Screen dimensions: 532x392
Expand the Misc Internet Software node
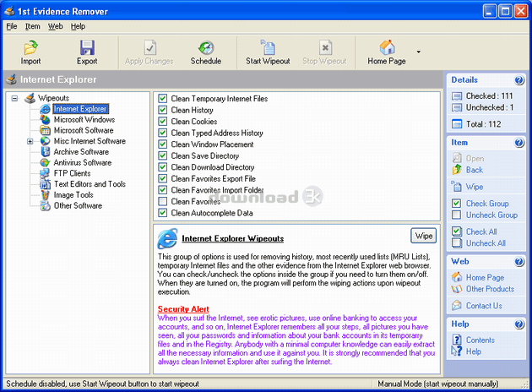tap(30, 141)
